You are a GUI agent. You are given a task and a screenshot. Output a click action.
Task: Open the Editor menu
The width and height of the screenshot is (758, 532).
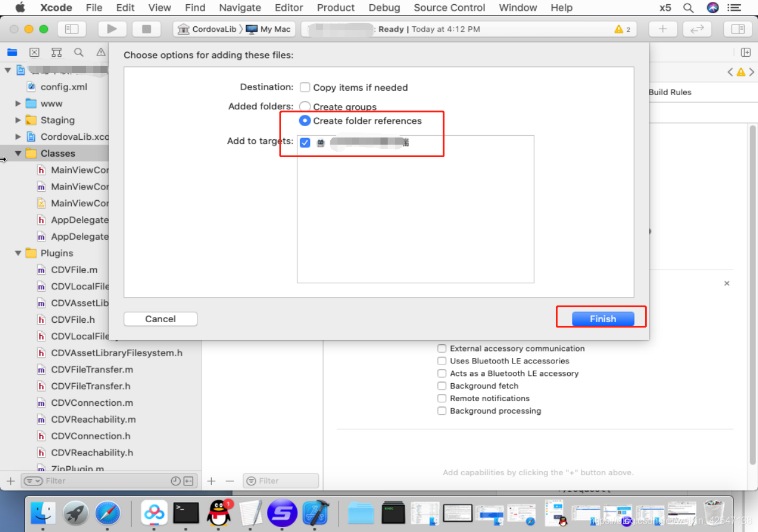[289, 8]
